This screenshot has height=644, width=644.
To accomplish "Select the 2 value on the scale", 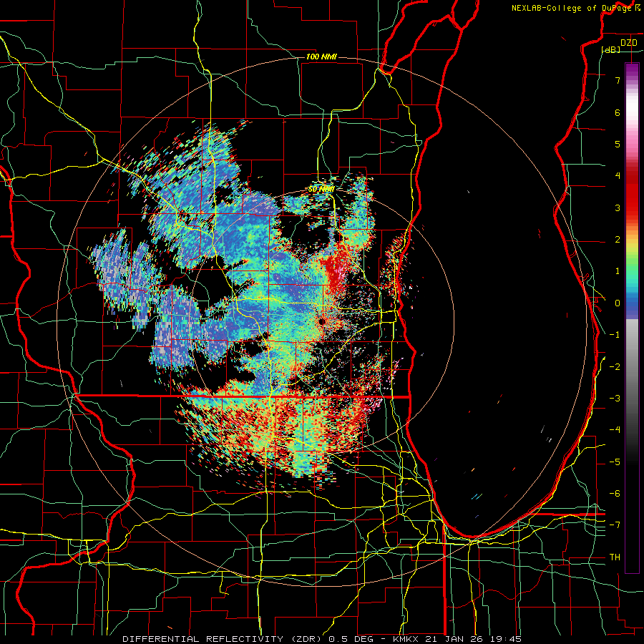I will coord(618,240).
